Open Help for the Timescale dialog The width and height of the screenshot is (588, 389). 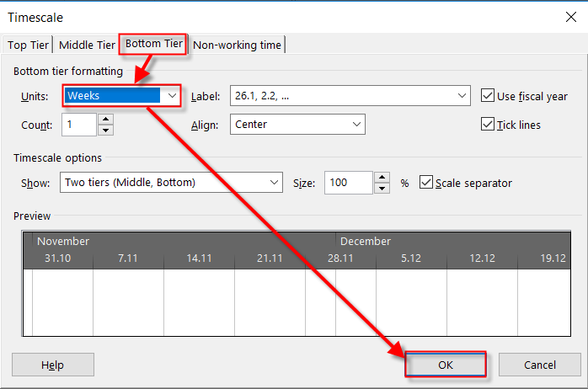[52, 365]
